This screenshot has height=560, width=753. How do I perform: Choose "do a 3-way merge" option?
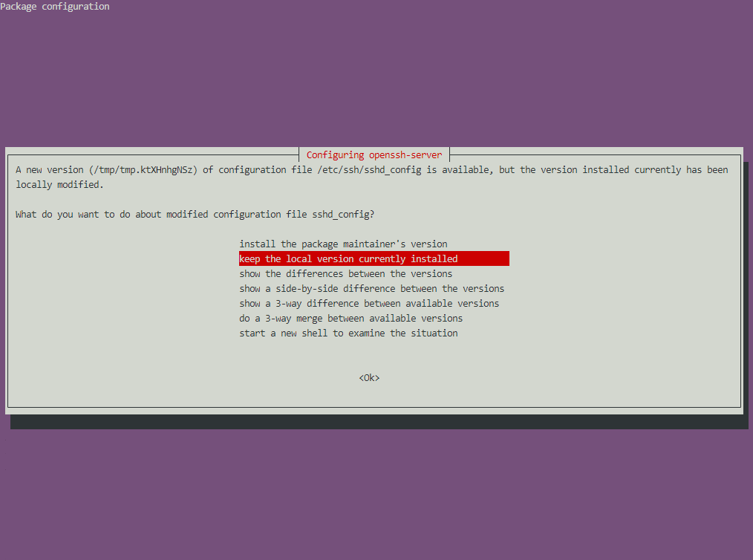[351, 319]
